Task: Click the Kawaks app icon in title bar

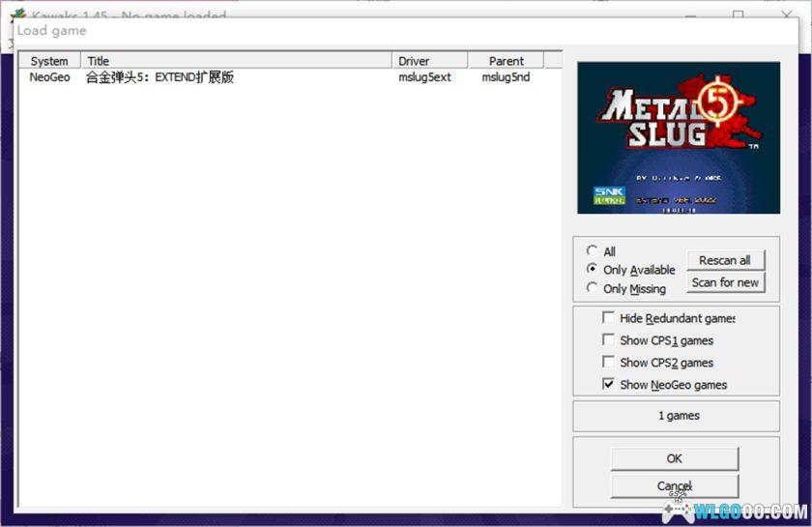Action: [17, 14]
